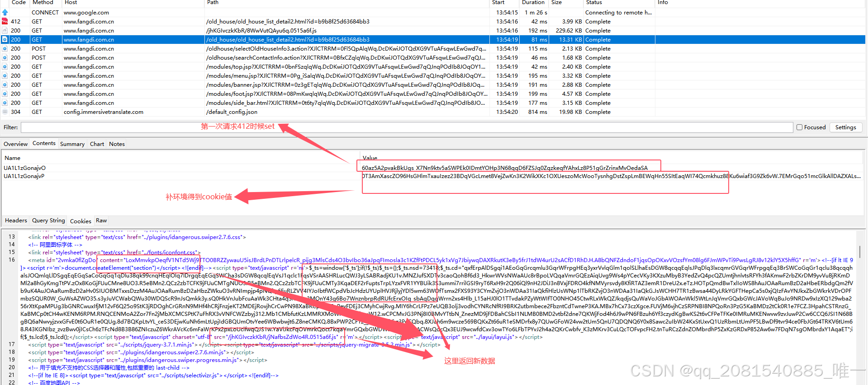868x385 pixels.
Task: Click the icon of the searchContactInfo.action row
Action: point(5,57)
